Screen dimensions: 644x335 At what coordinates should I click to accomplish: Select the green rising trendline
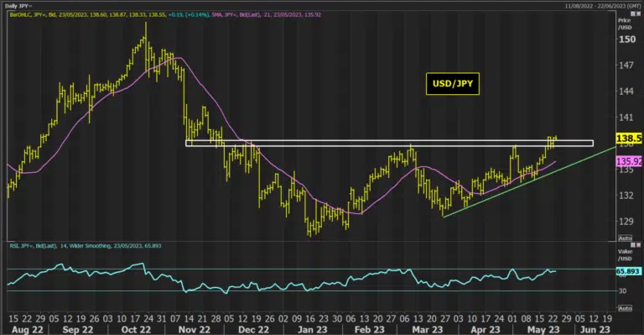coord(529,182)
